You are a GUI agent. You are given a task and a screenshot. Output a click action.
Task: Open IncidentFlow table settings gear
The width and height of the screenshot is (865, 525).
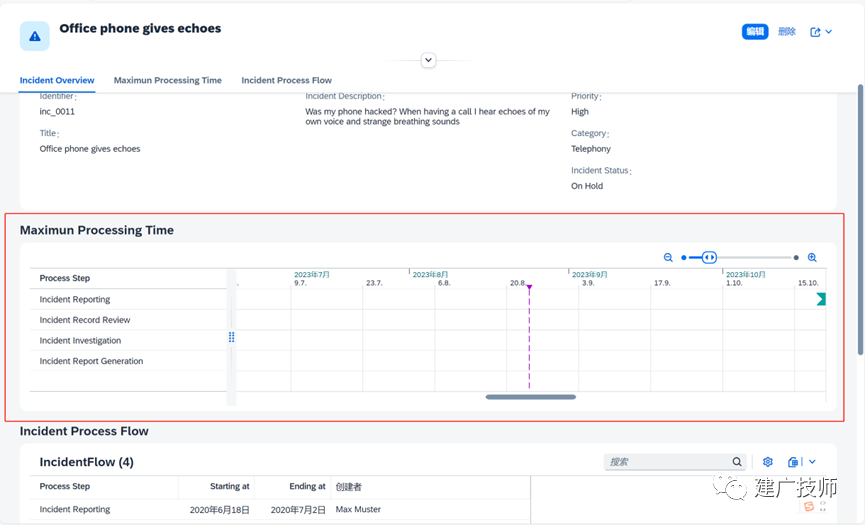pos(767,462)
